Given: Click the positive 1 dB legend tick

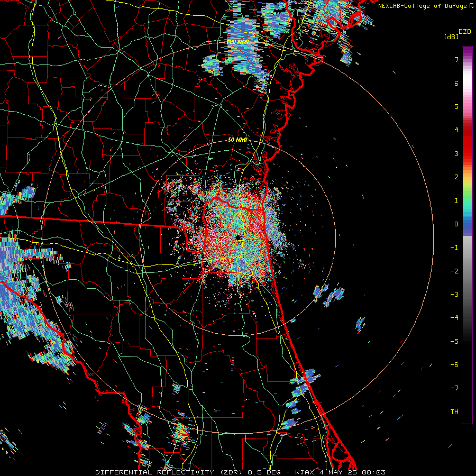Looking at the screenshot, I should (456, 200).
